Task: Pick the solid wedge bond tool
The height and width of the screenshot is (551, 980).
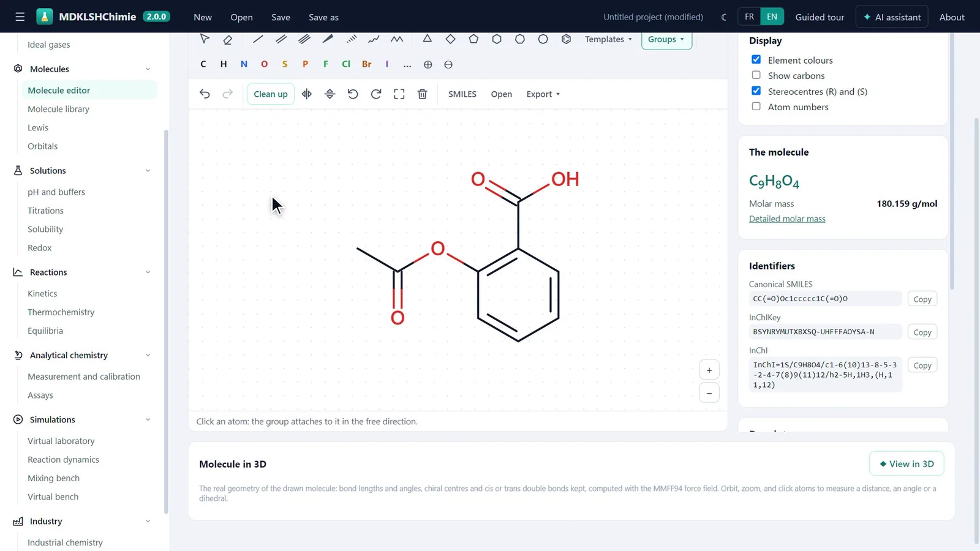Action: coord(328,39)
